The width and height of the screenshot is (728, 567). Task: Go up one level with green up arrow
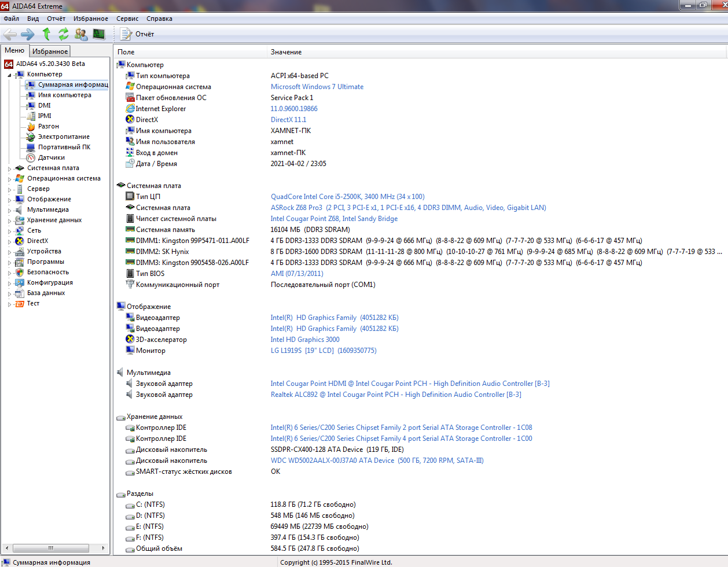click(46, 34)
